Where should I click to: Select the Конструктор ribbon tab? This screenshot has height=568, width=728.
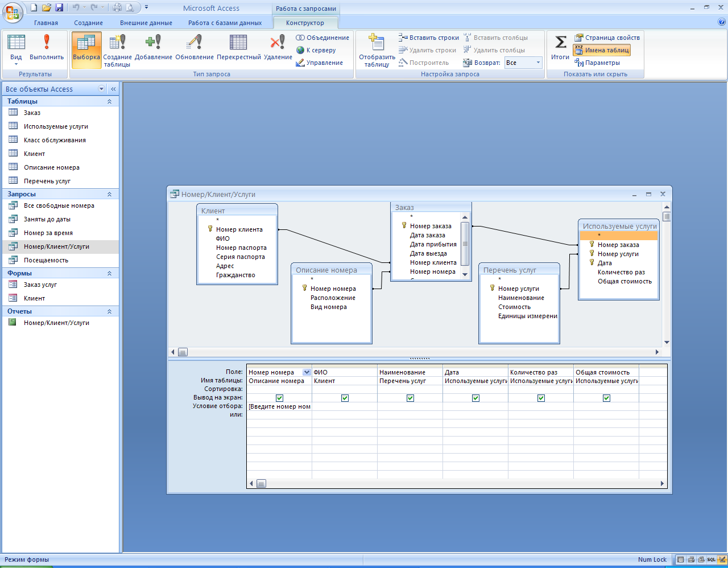(305, 23)
